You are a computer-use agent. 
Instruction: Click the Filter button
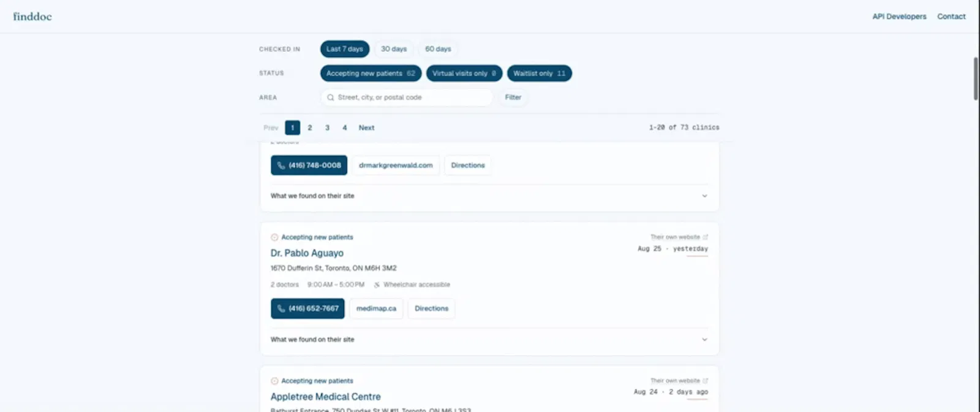(513, 97)
